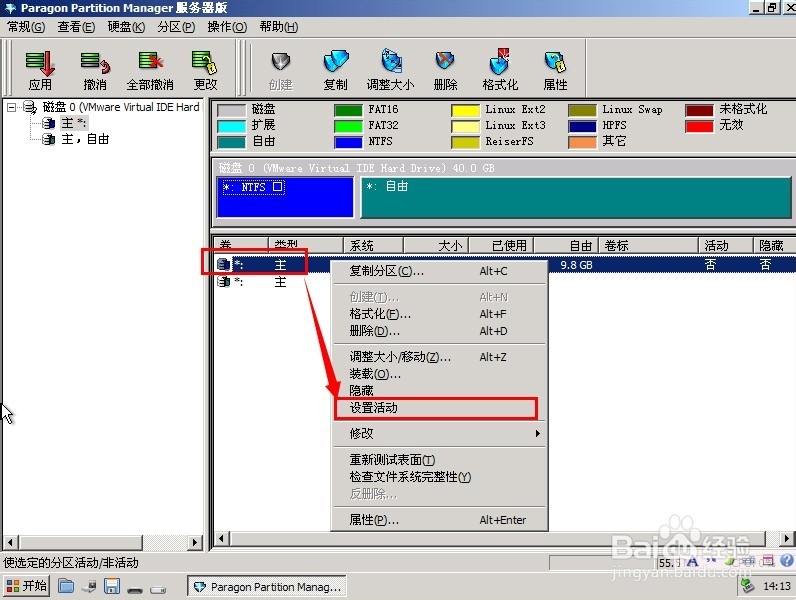Choose 隐藏 in the context menu
Viewport: 796px width, 600px height.
tap(440, 391)
